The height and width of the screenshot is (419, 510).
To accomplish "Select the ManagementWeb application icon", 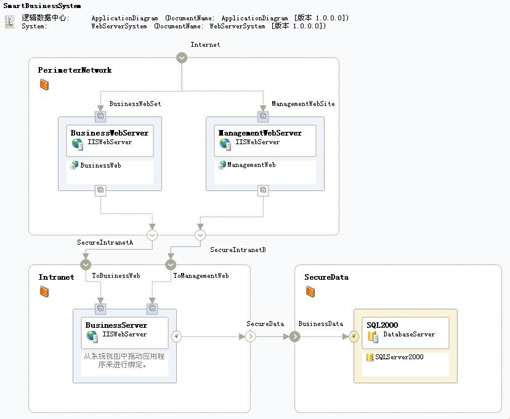I will (222, 165).
